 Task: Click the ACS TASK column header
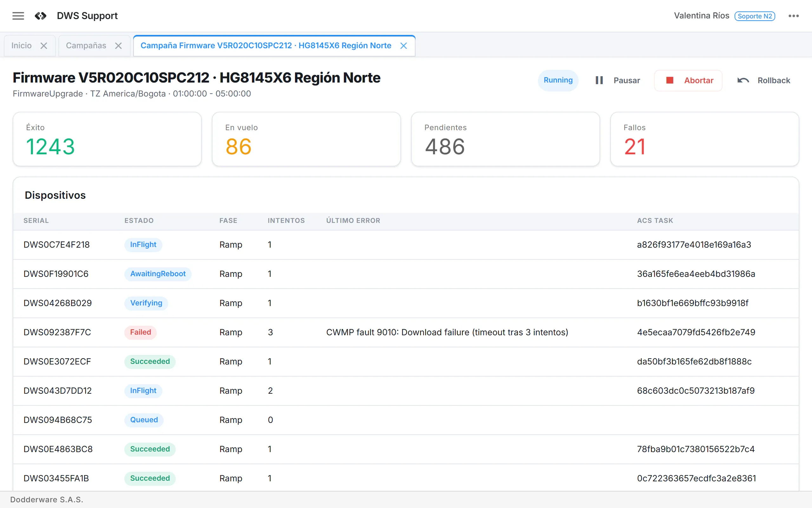coord(655,220)
